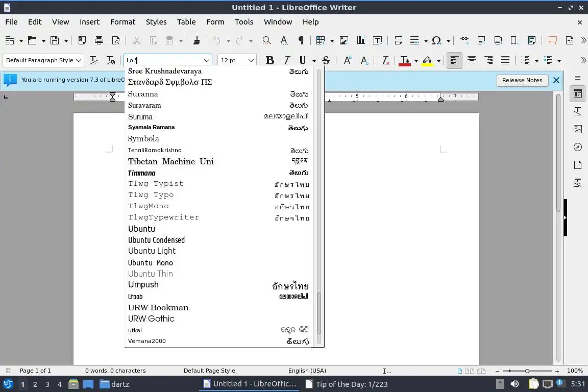Click Clear Direct Formatting icon
The width and height of the screenshot is (588, 392).
pos(385,60)
